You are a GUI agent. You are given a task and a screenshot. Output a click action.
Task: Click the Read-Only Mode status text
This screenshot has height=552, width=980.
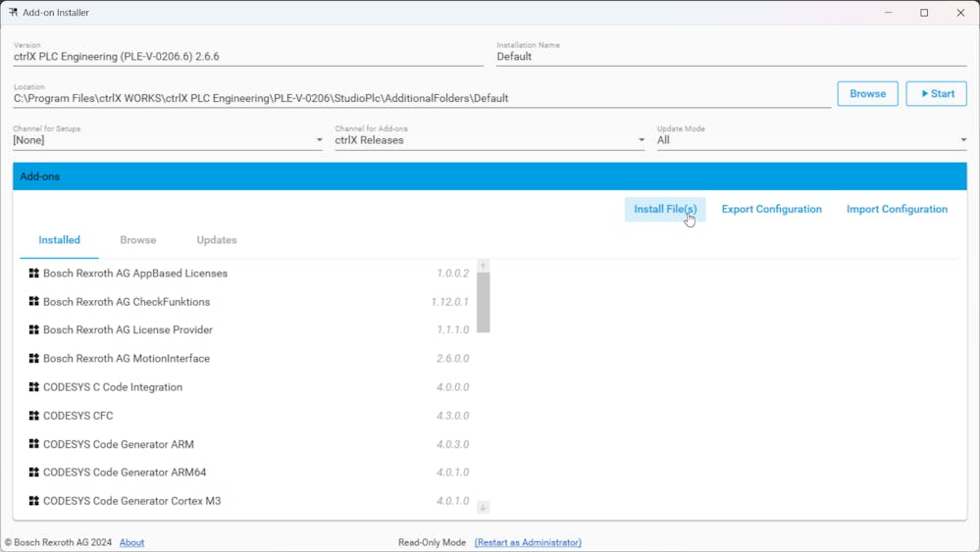(432, 542)
